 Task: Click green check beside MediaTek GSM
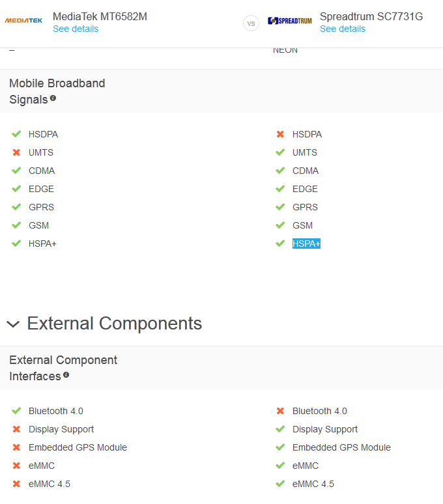(16, 225)
